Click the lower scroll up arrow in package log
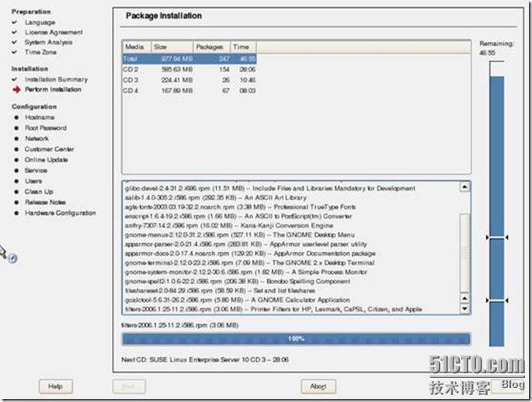The width and height of the screenshot is (532, 402). tap(464, 299)
